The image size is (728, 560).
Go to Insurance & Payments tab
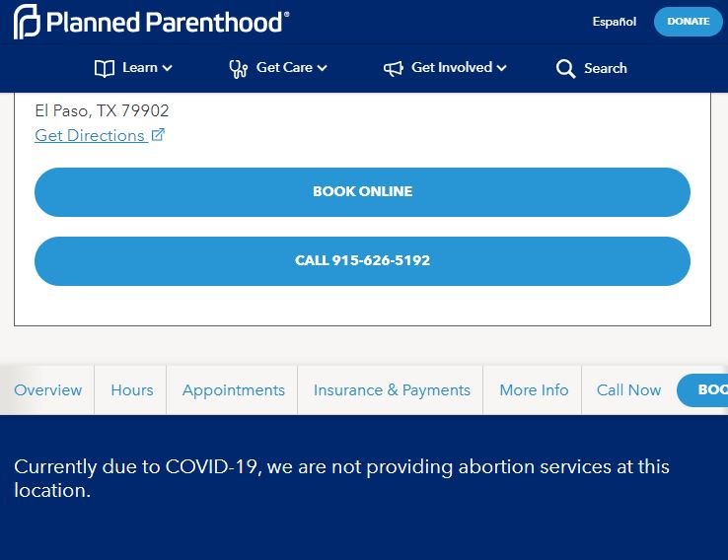(x=392, y=390)
